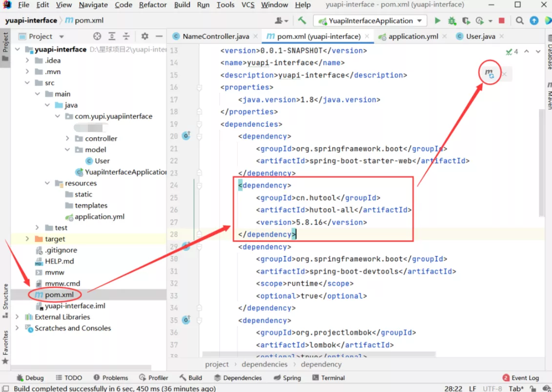Open the Profiler tool window
This screenshot has width=552, height=392.
[154, 378]
